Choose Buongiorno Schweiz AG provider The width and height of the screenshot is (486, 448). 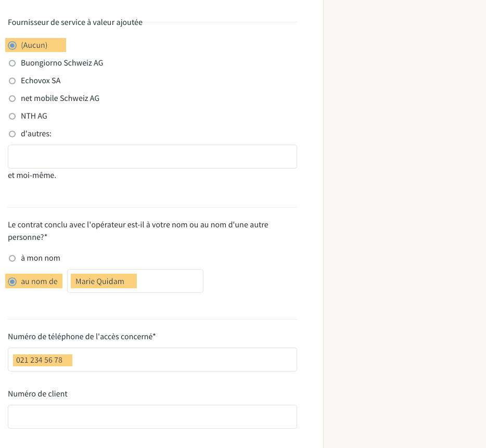point(12,63)
